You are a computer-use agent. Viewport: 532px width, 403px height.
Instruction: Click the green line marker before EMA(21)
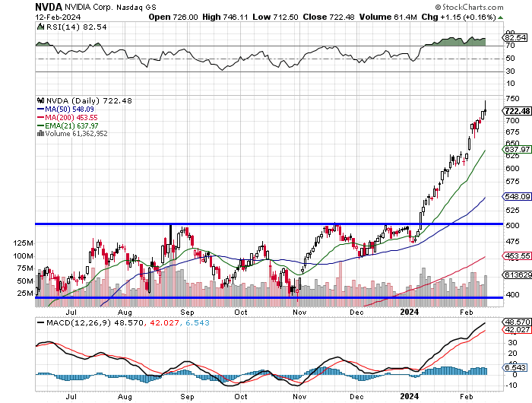coord(40,125)
